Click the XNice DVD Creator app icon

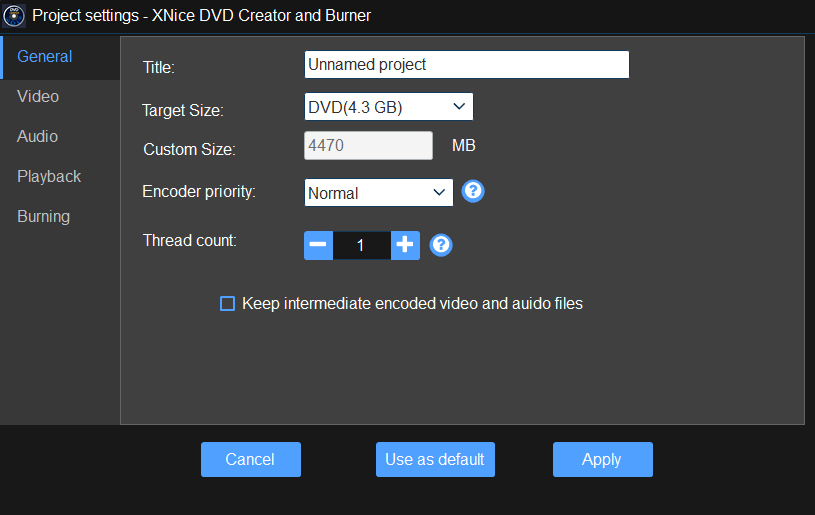[14, 15]
